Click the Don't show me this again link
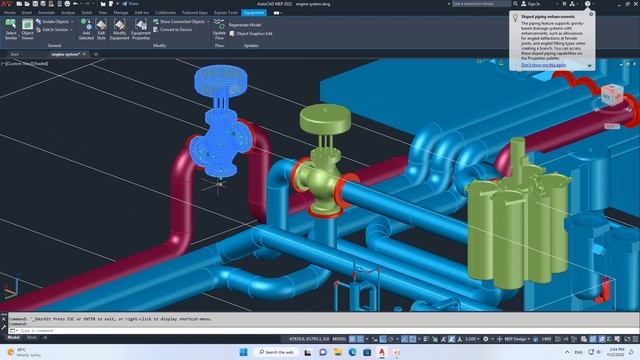Image resolution: width=640 pixels, height=360 pixels. click(x=543, y=65)
